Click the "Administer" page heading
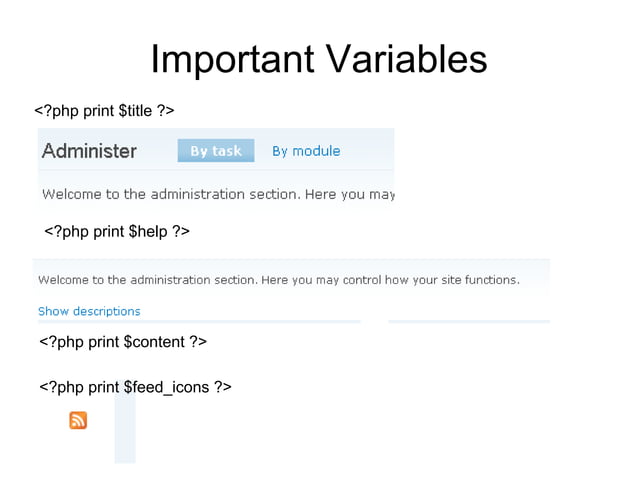Viewport: 638px width, 478px height. 89,151
